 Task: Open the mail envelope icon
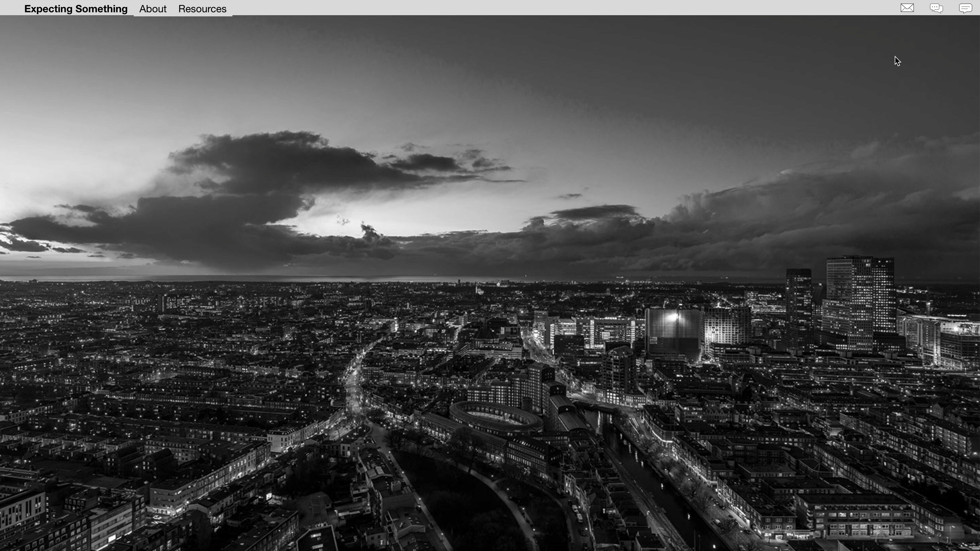tap(907, 8)
